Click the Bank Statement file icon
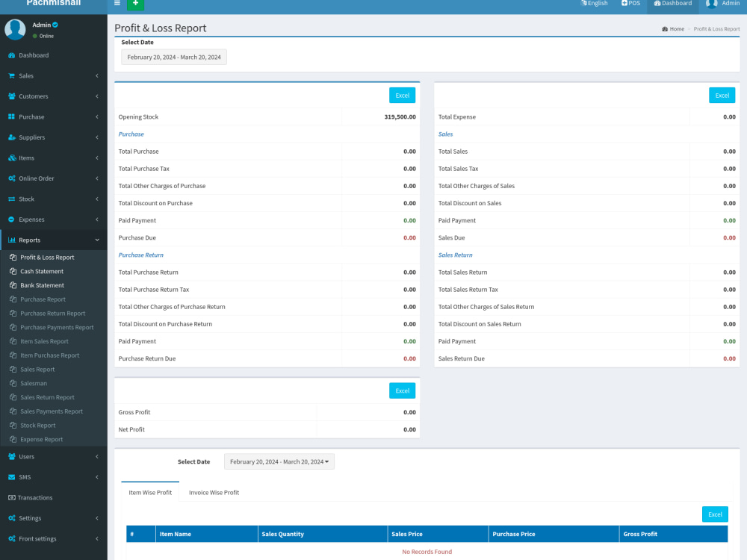Screen dimensions: 747x560 click(13, 285)
